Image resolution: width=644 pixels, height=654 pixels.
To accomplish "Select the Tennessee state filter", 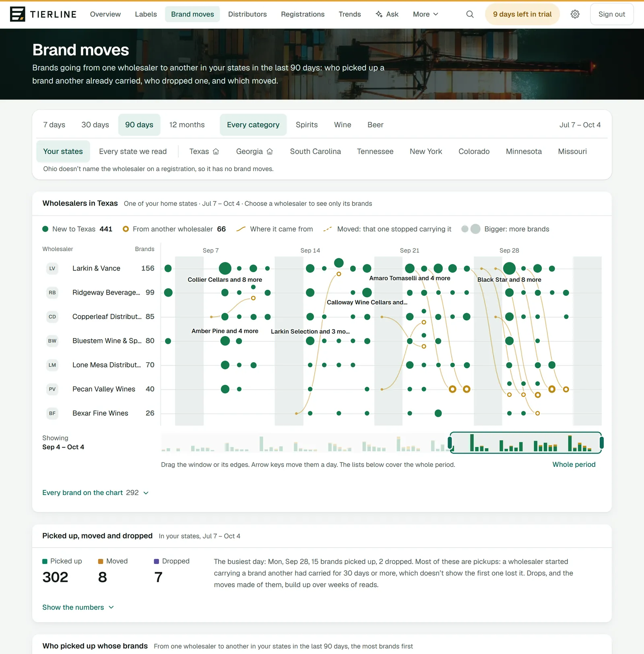I will point(375,151).
